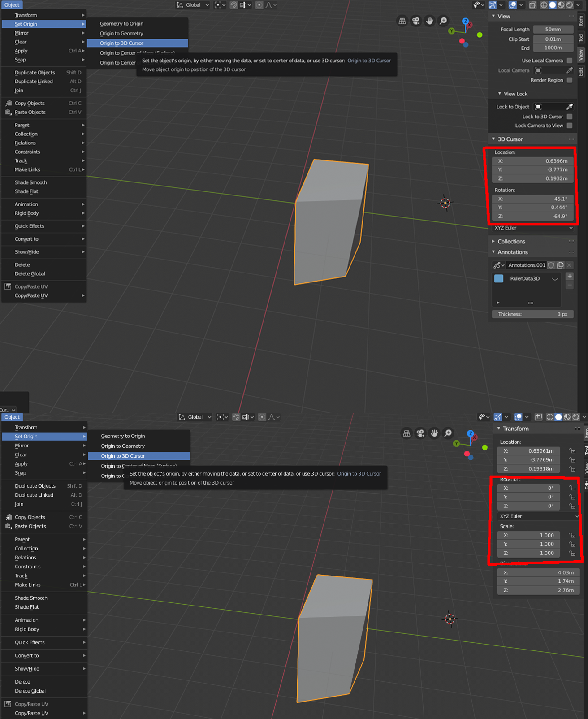
Task: Expand the Collections panel
Action: 511,241
